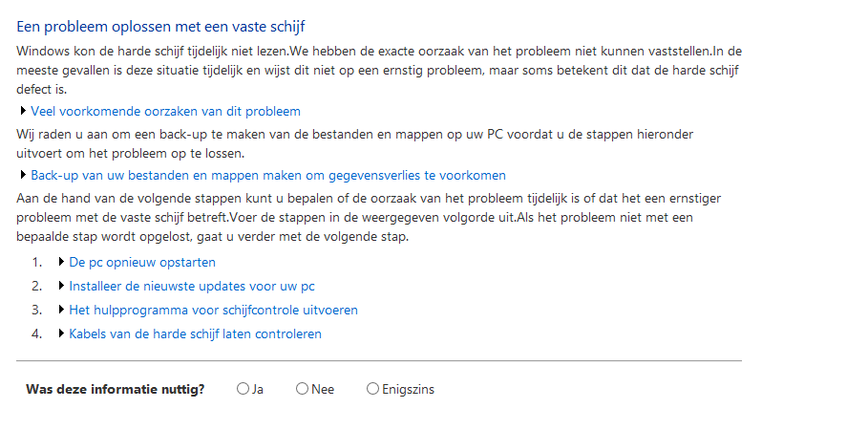The height and width of the screenshot is (430, 868).
Task: Open Back-up van uw bestanden en mappen link
Action: (x=268, y=176)
